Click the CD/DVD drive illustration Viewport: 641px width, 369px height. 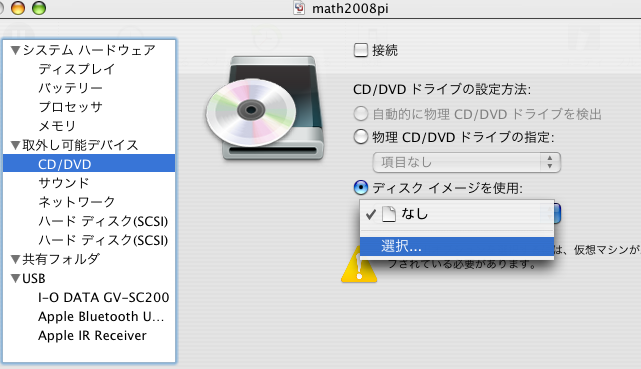pos(265,108)
